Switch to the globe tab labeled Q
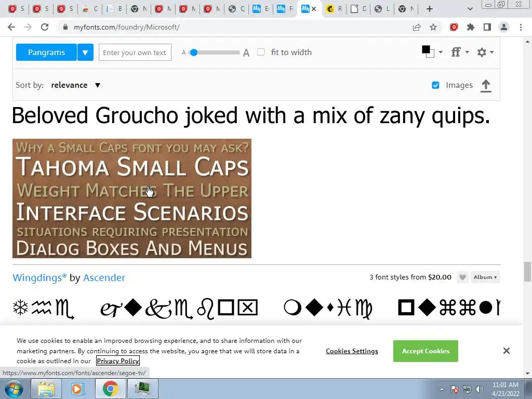 coord(236,9)
